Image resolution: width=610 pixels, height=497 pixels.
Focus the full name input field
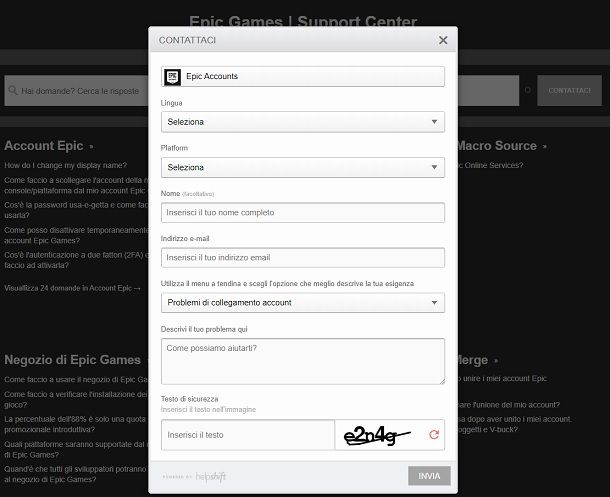coord(303,212)
